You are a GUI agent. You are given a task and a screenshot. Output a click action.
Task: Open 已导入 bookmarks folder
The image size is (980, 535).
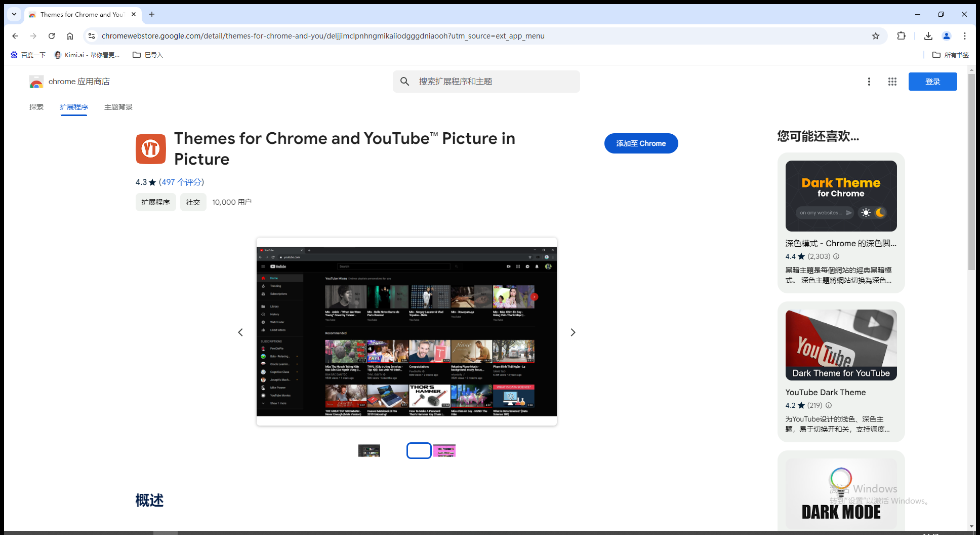click(148, 55)
